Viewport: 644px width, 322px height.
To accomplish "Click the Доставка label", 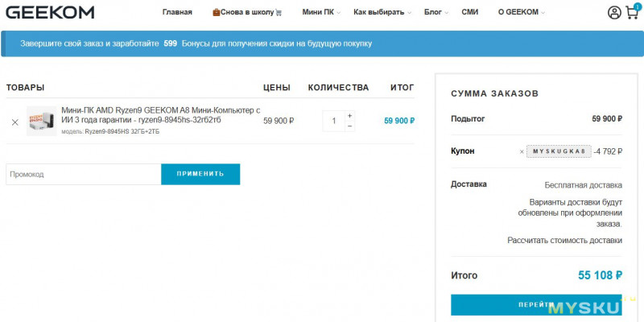I will point(469,184).
